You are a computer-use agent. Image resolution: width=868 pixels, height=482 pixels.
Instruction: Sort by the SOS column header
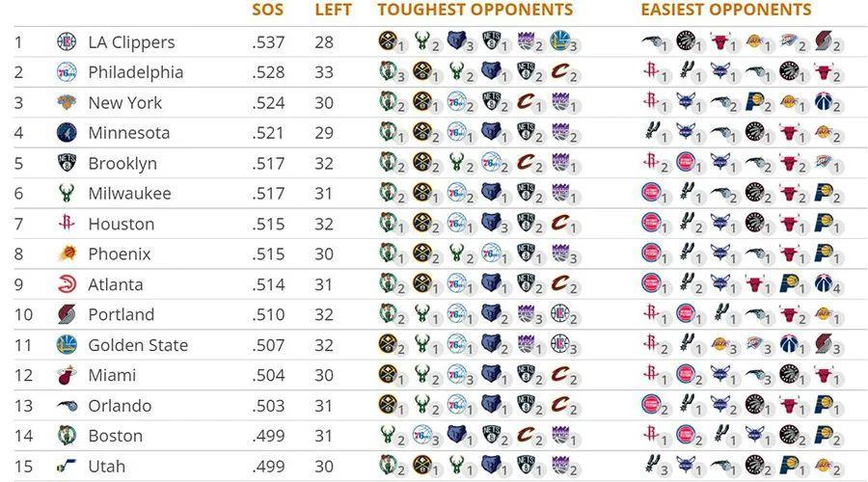click(x=267, y=11)
